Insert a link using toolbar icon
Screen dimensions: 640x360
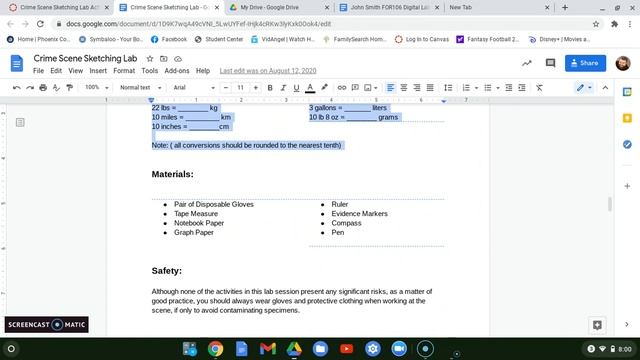click(x=342, y=88)
